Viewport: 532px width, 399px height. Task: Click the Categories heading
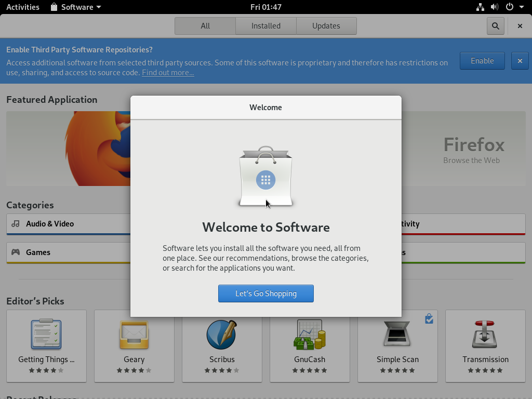click(30, 205)
